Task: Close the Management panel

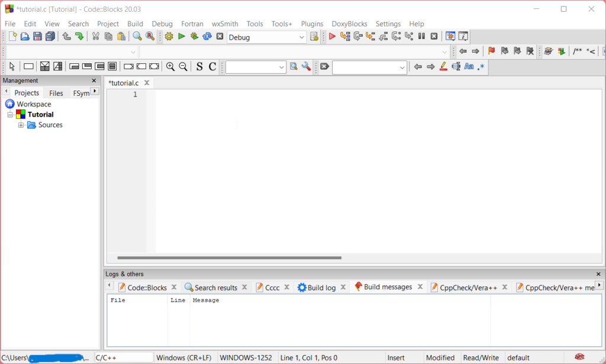Action: 94,80
